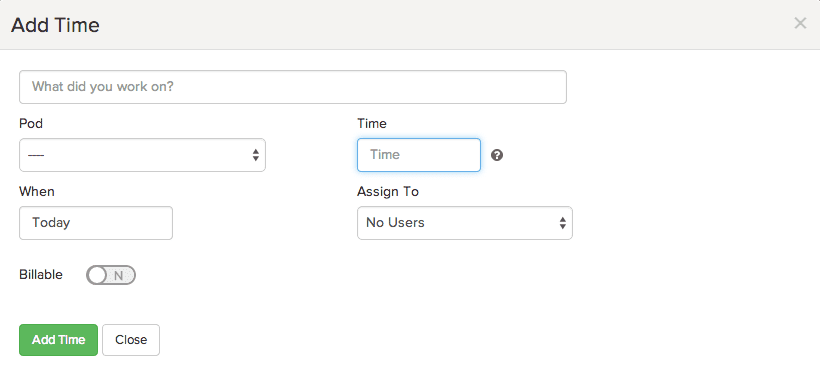
Task: Click into the Time input field
Action: (x=419, y=155)
